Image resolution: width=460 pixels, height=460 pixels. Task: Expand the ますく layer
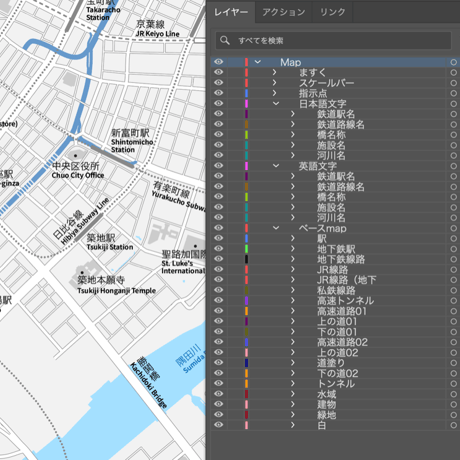pyautogui.click(x=274, y=72)
